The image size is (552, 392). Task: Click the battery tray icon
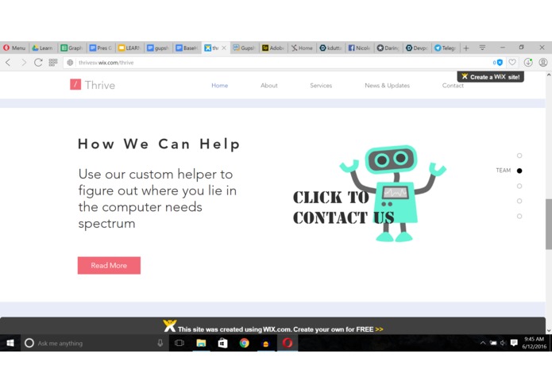pos(493,343)
